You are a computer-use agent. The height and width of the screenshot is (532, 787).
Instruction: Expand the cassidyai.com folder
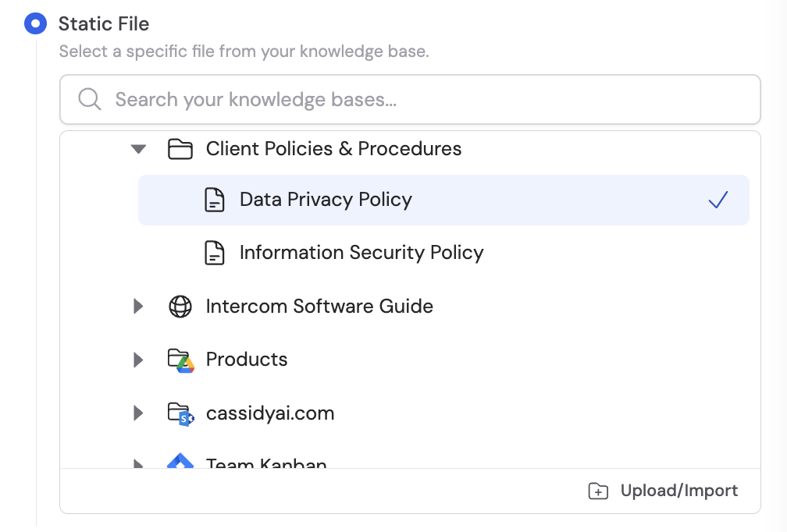point(138,413)
